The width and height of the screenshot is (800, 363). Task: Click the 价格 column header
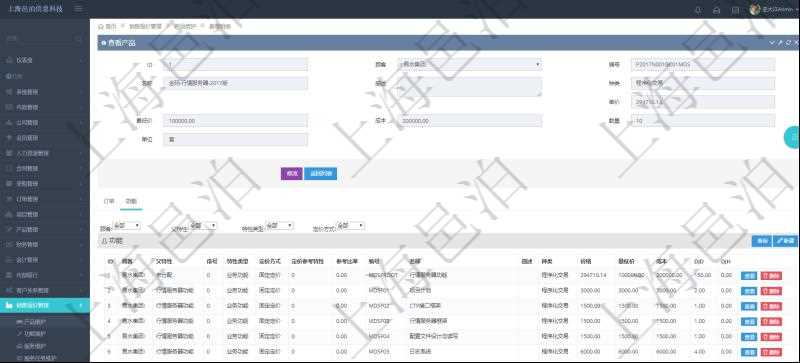586,261
